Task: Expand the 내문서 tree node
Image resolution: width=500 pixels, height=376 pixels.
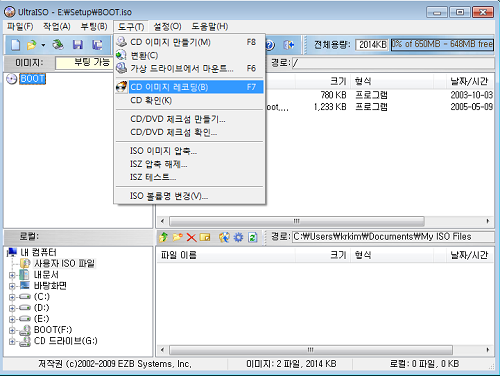Action: coord(12,275)
